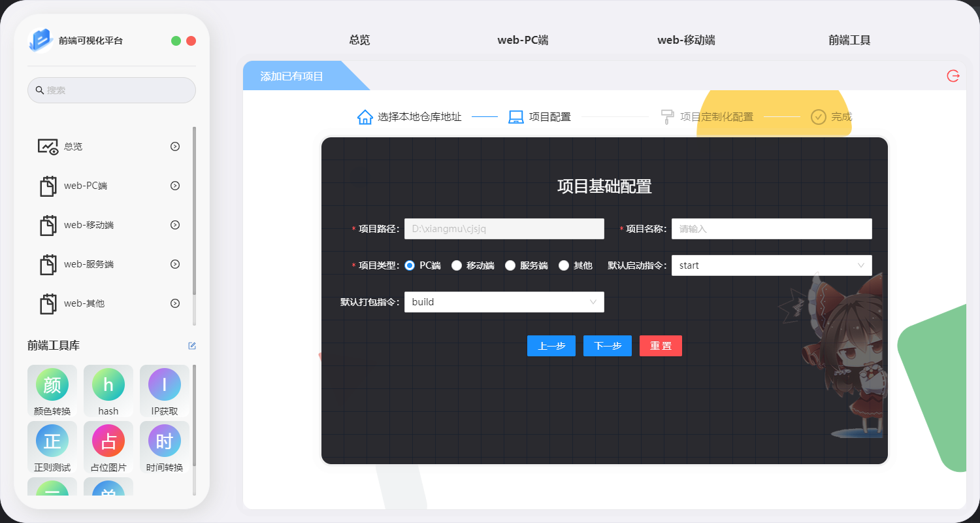Open the 颜色转换 tool
Viewport: 980px width, 523px height.
click(x=52, y=391)
